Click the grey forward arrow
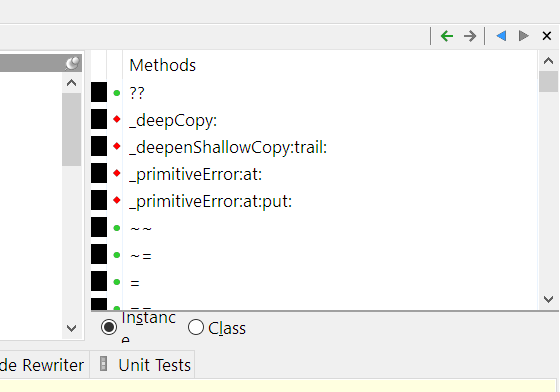Viewport: 560px width, 392px height. pyautogui.click(x=470, y=36)
